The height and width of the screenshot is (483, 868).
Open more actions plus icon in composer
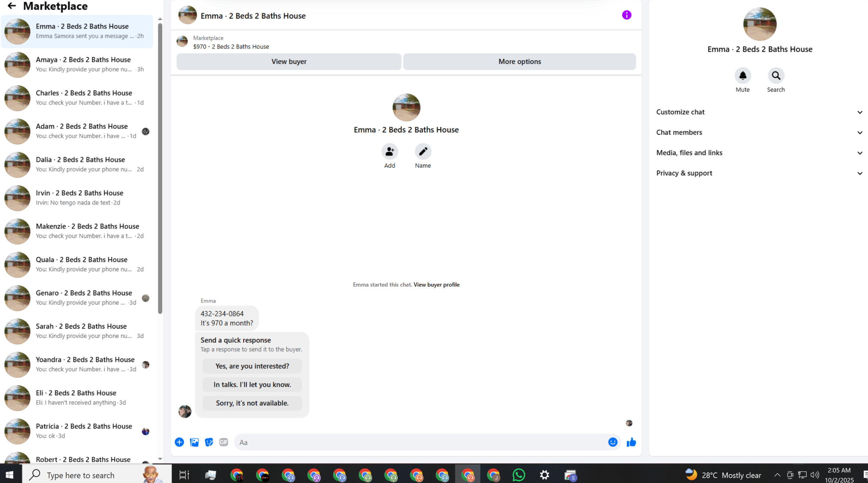click(x=179, y=442)
